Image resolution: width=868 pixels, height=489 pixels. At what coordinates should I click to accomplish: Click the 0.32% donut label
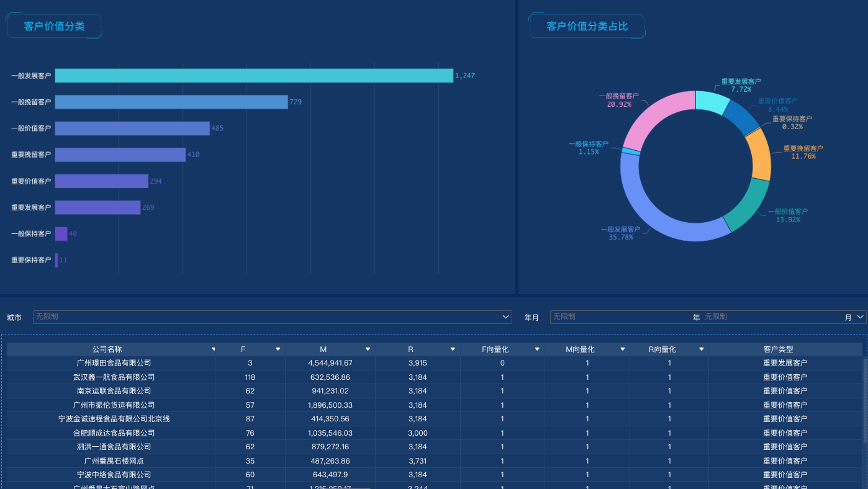point(792,127)
